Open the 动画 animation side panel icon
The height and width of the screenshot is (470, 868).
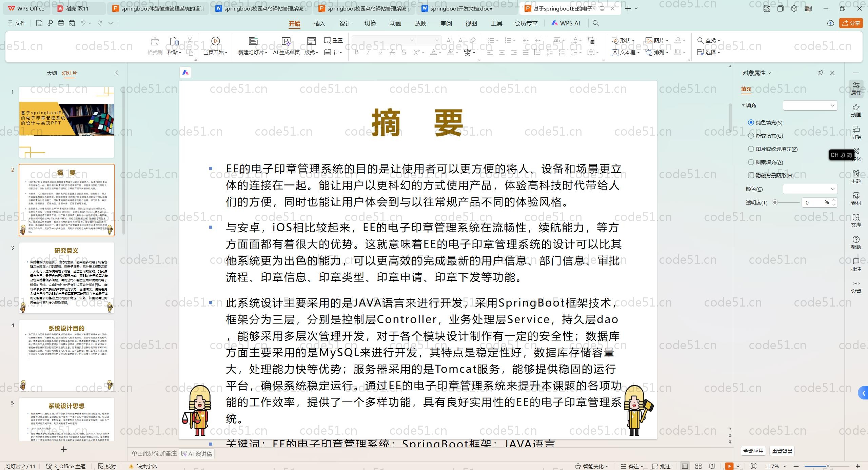pyautogui.click(x=856, y=110)
